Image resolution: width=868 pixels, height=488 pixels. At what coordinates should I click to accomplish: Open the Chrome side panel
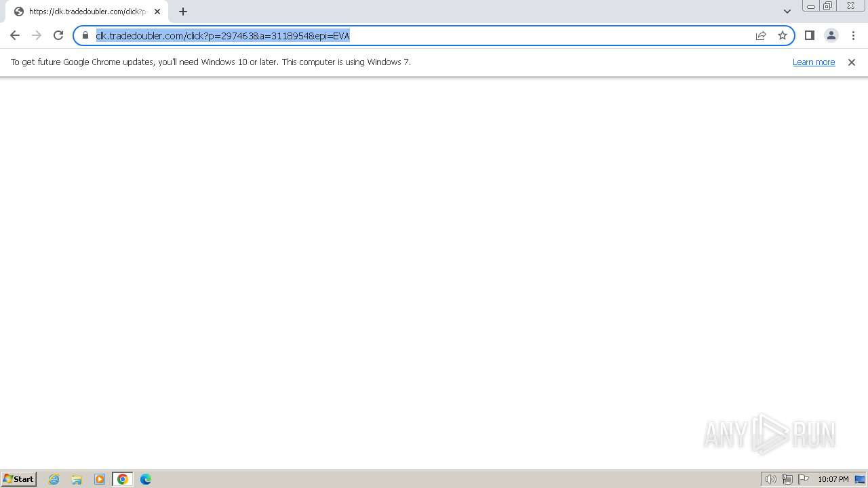pyautogui.click(x=810, y=35)
